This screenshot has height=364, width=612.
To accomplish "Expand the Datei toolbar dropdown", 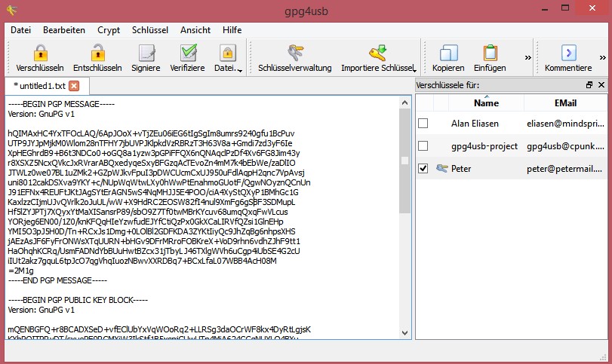I will (x=239, y=70).
